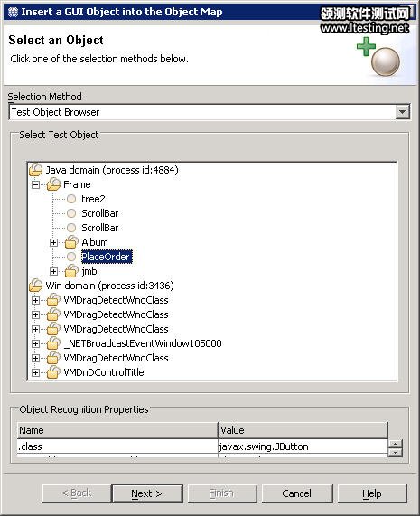
Task: Select the tree2 object icon
Action: pyautogui.click(x=71, y=199)
